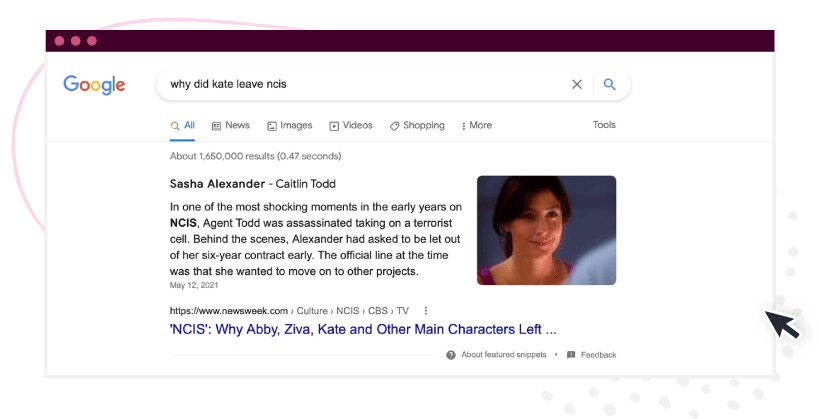820x419 pixels.
Task: Click the Feedback flag icon
Action: click(x=571, y=355)
